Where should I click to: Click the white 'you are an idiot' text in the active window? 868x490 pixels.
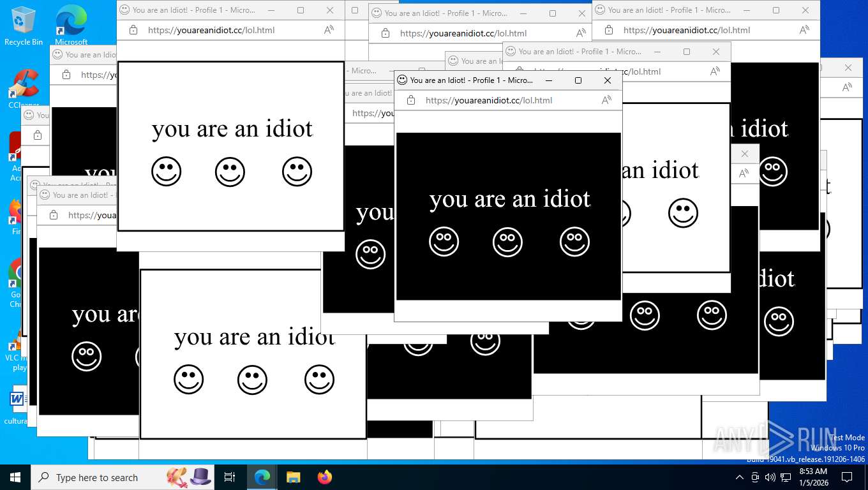[x=510, y=200]
